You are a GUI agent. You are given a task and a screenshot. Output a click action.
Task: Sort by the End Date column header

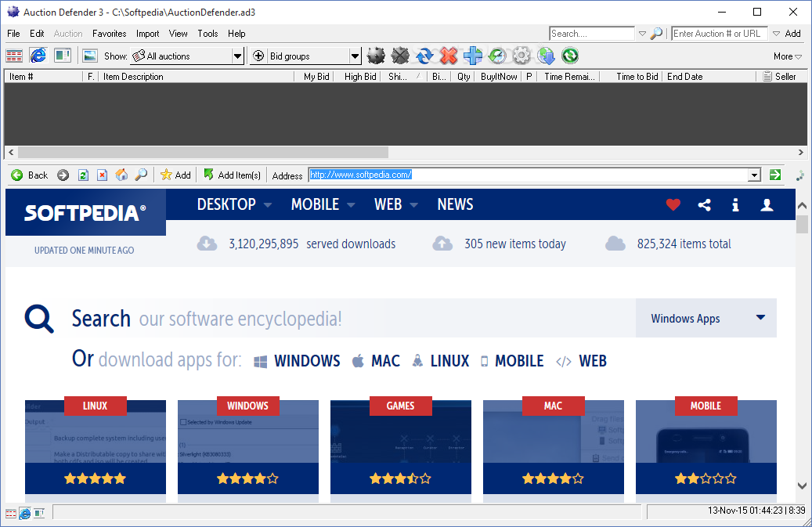click(710, 77)
